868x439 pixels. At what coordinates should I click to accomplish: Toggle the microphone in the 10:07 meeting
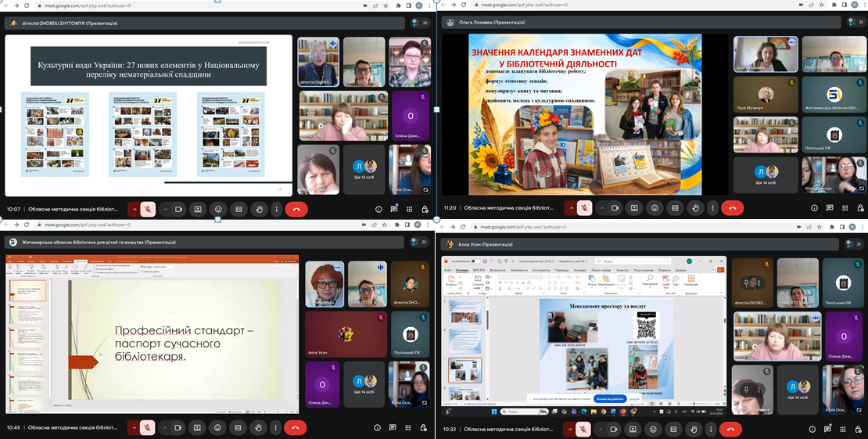point(148,209)
